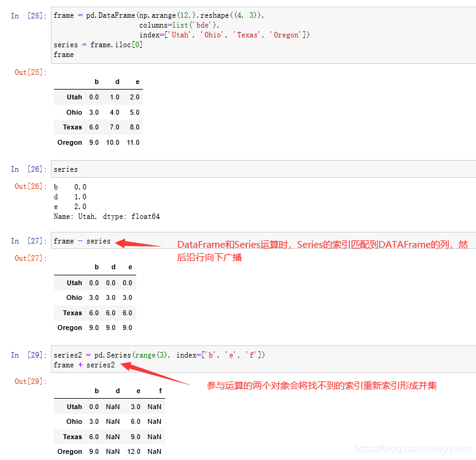The height and width of the screenshot is (460, 476).
Task: Click the 'frame - series' code cell
Action: click(264, 241)
